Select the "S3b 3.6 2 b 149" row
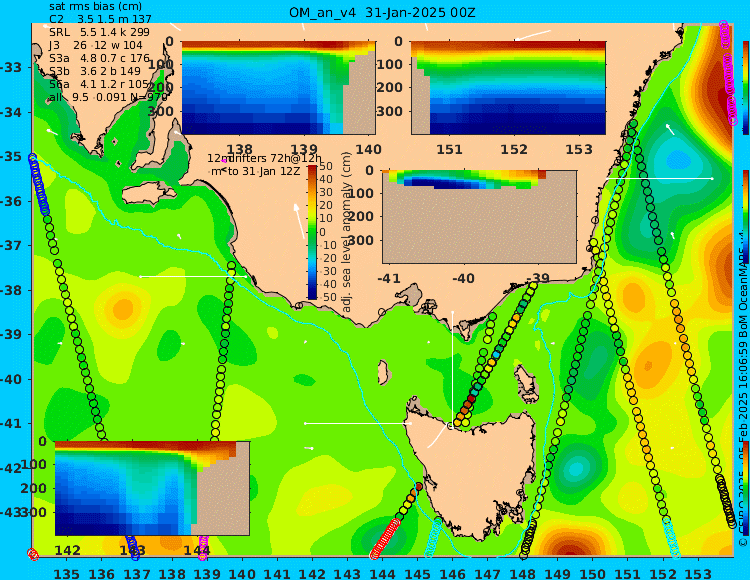 pos(95,71)
